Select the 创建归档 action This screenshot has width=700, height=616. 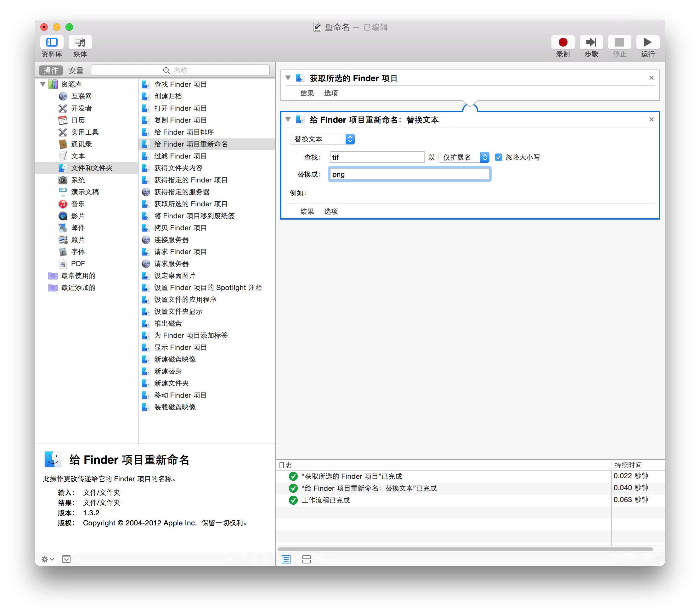pyautogui.click(x=206, y=96)
